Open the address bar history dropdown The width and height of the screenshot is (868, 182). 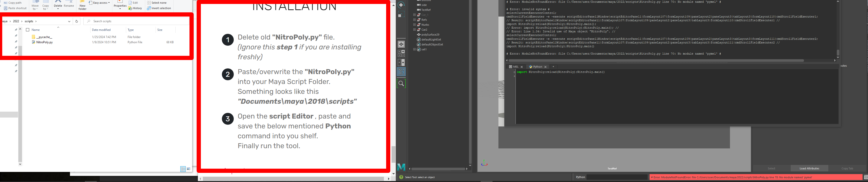(70, 21)
